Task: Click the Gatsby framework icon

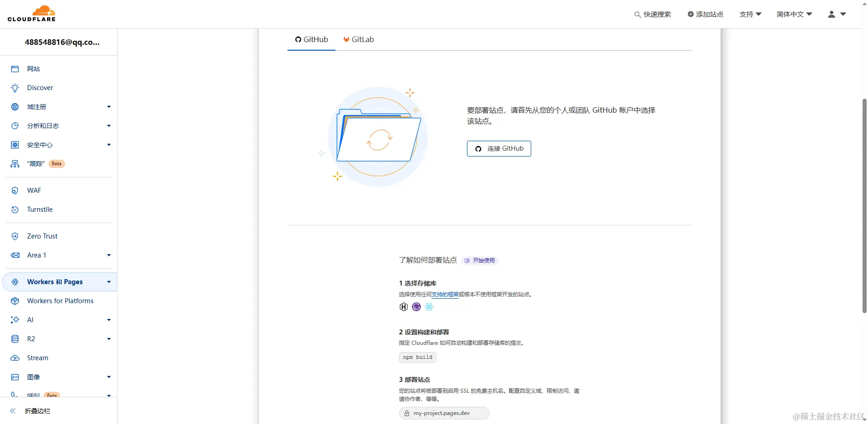Action: pos(416,307)
